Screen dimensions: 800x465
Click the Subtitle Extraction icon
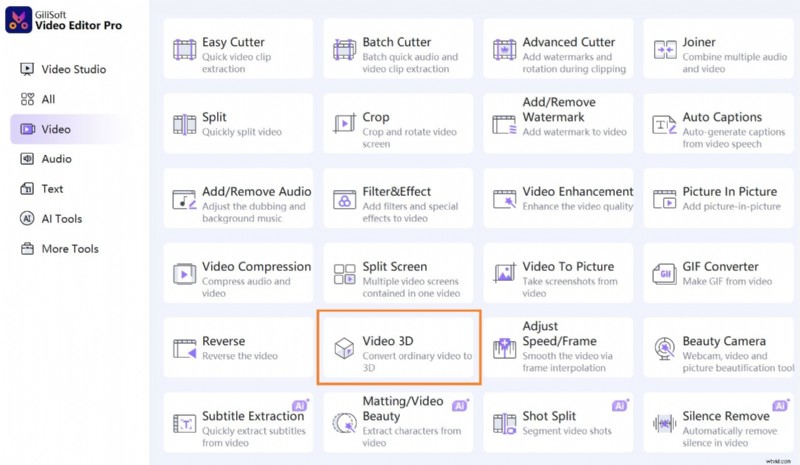[184, 424]
